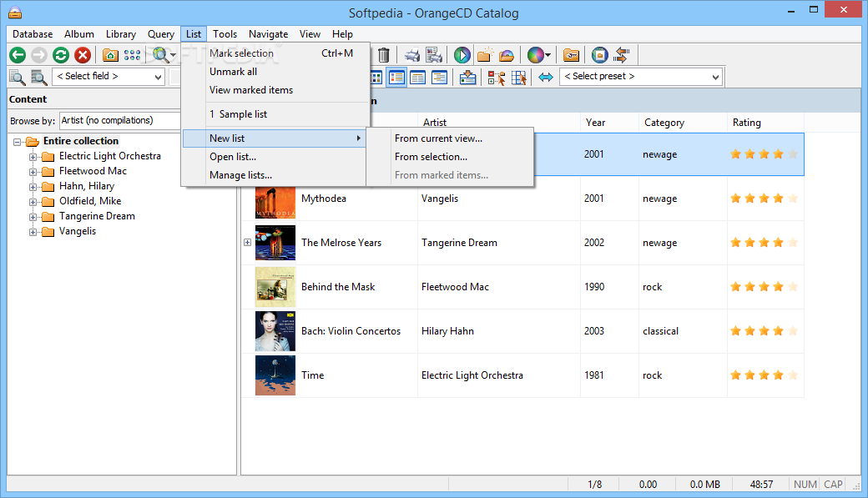
Task: Switch to the details list view icon
Action: point(418,77)
